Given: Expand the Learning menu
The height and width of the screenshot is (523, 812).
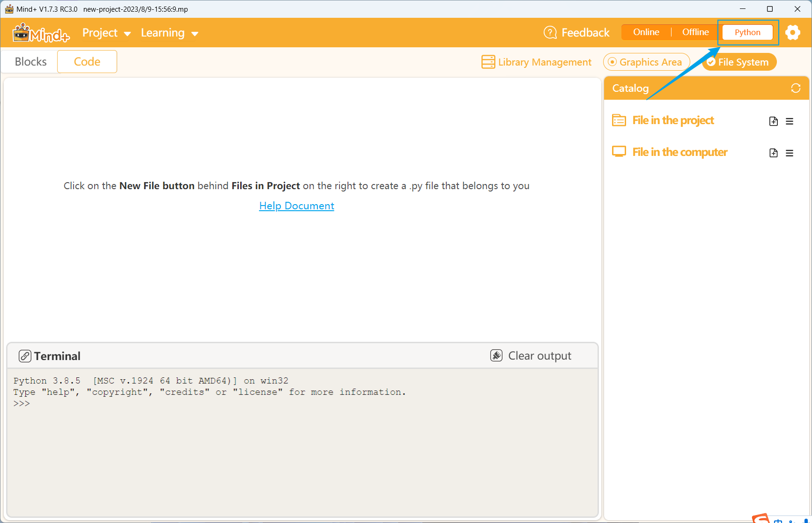Looking at the screenshot, I should pos(170,32).
